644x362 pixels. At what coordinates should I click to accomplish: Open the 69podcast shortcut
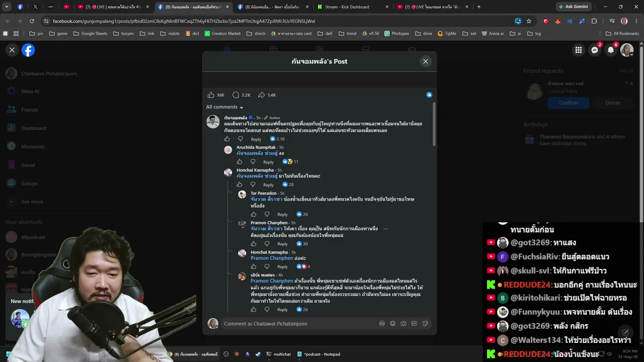tap(33, 237)
